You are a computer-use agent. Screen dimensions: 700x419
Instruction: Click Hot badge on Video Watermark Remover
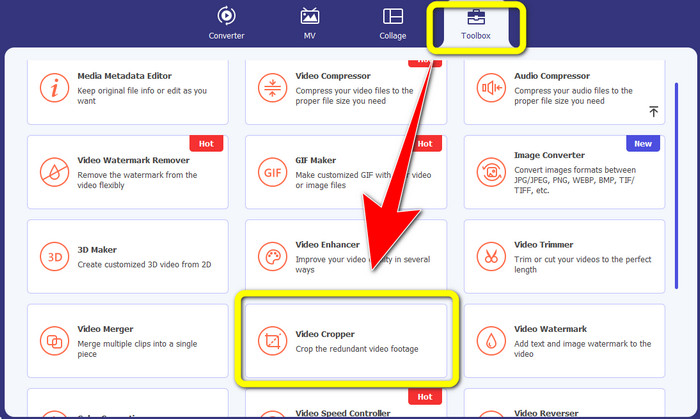206,144
